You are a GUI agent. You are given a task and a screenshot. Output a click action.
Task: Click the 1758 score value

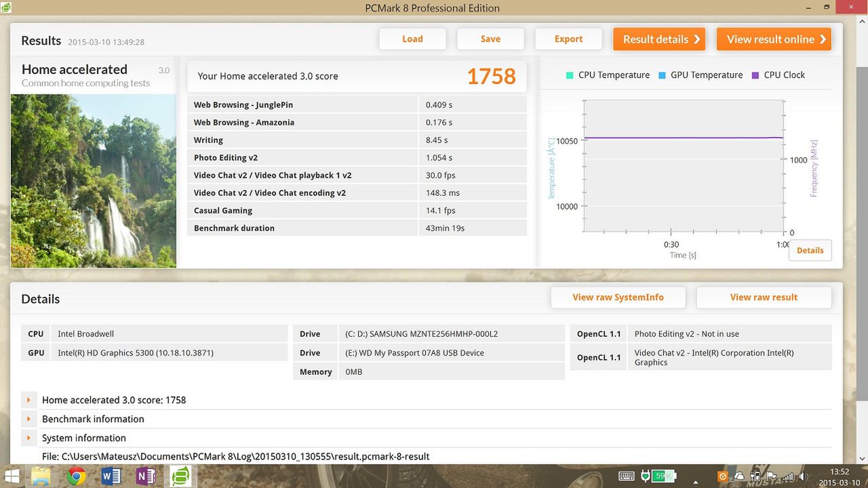(x=491, y=77)
